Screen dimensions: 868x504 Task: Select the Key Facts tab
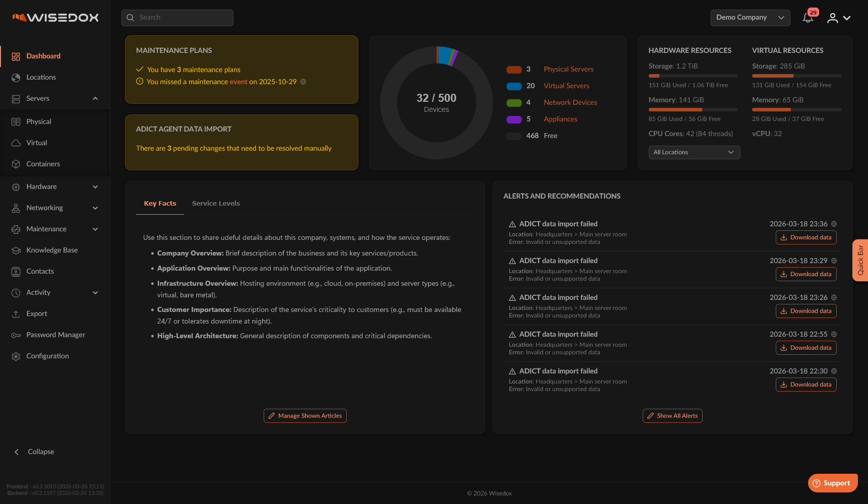160,204
